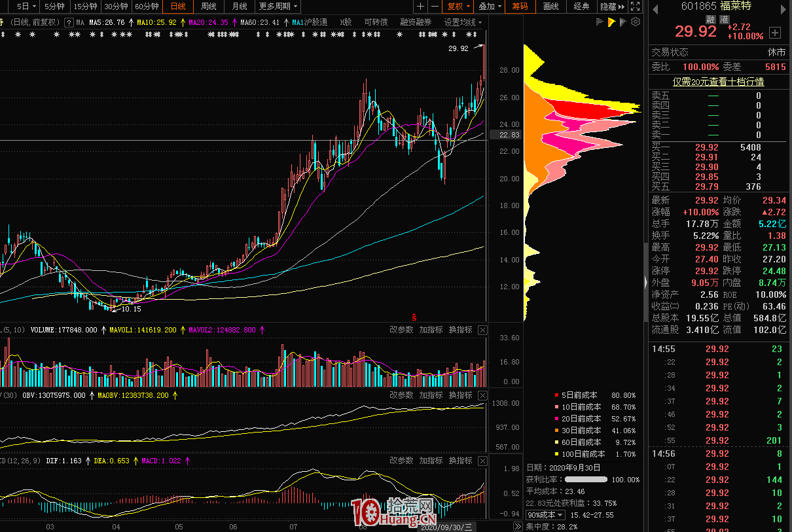Toggle fullscreen chart view icon

(634, 7)
